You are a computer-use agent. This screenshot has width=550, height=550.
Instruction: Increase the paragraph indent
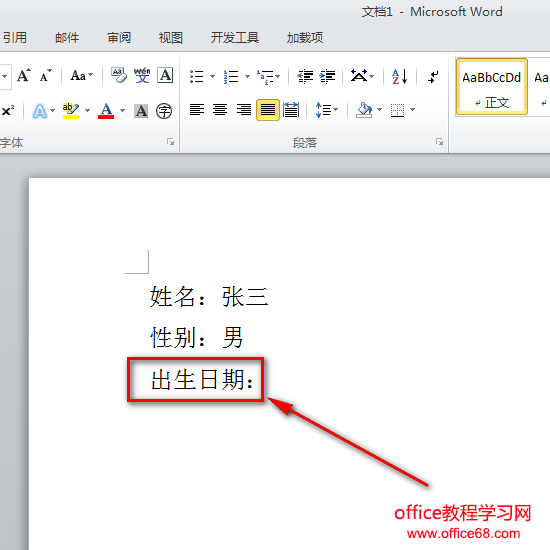pos(328,76)
